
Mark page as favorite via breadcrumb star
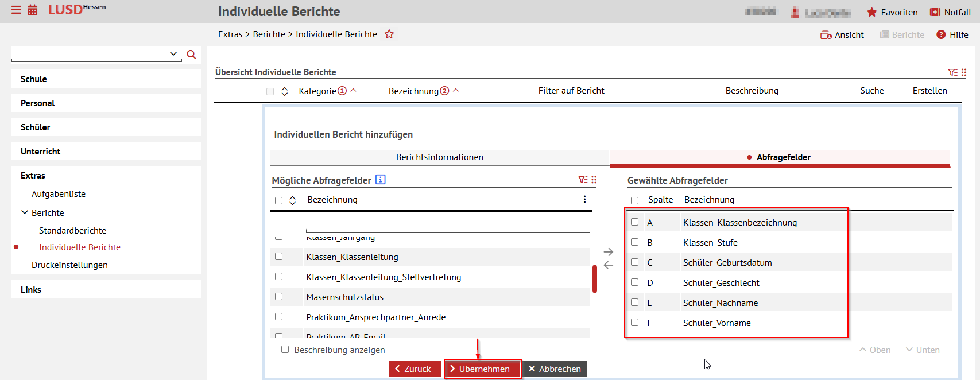[x=389, y=34]
